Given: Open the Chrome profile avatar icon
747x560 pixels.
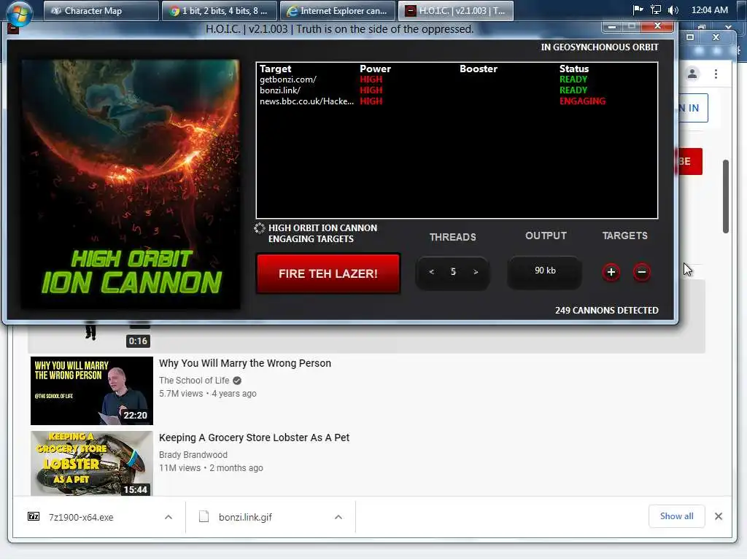Looking at the screenshot, I should (x=692, y=74).
